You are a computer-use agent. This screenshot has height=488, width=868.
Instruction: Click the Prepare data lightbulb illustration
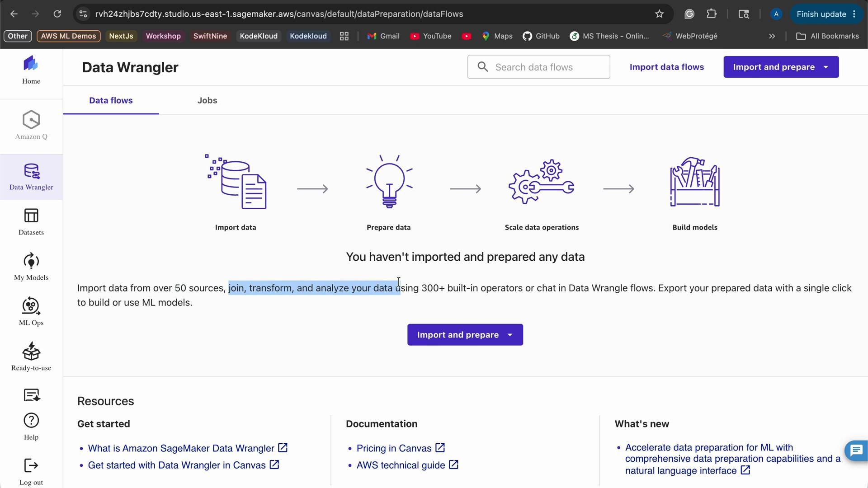pyautogui.click(x=389, y=182)
